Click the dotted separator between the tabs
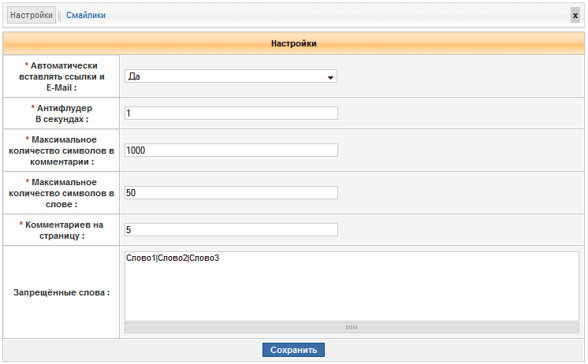The image size is (588, 364). 60,15
